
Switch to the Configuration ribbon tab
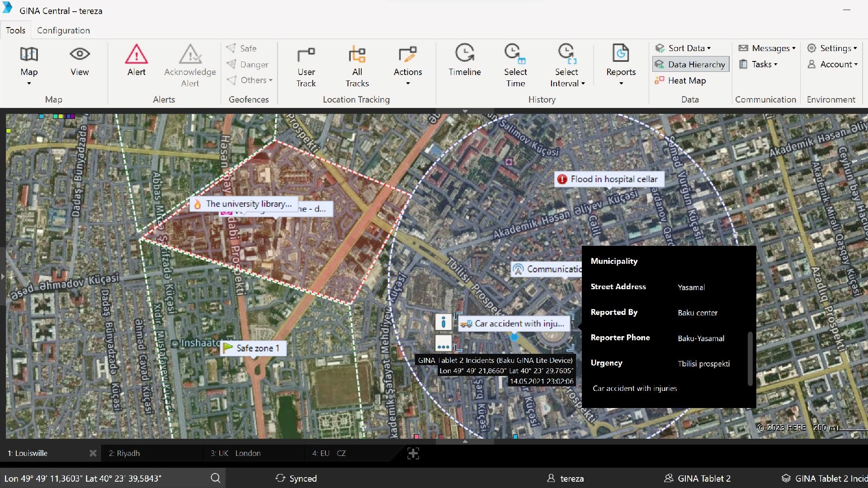pos(63,30)
